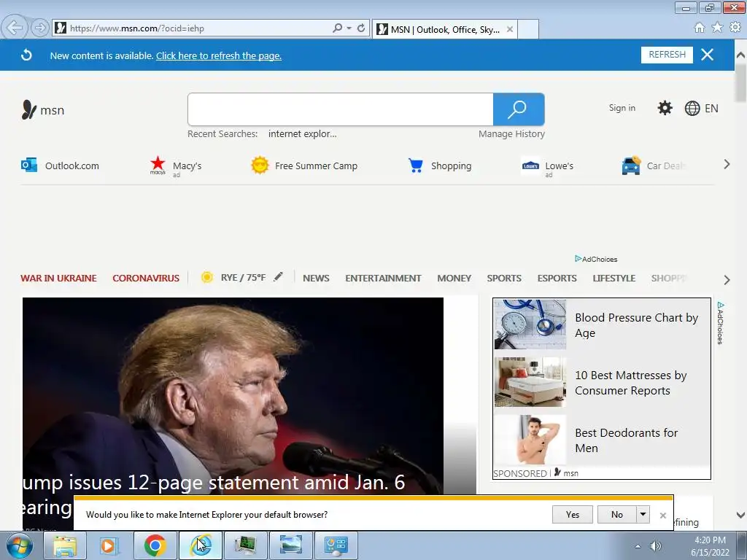Click the Shopping cart icon
Image resolution: width=747 pixels, height=560 pixels.
coord(415,166)
